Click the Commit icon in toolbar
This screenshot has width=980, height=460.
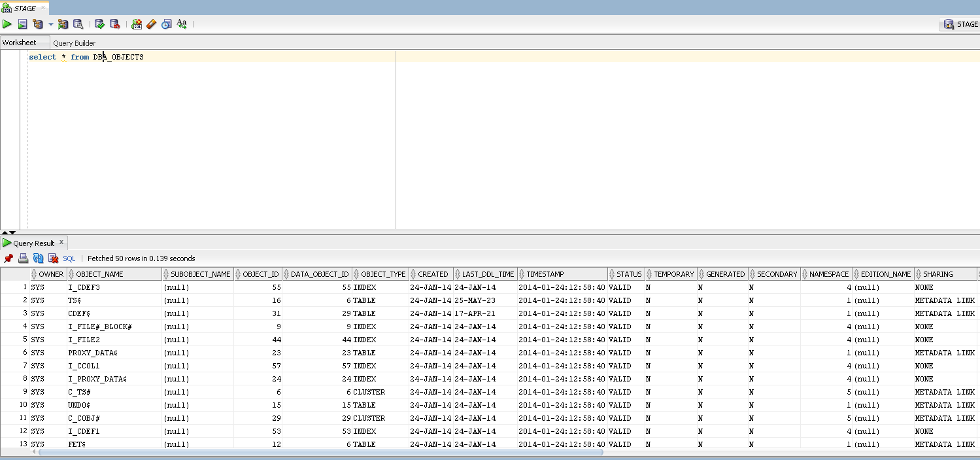tap(99, 24)
